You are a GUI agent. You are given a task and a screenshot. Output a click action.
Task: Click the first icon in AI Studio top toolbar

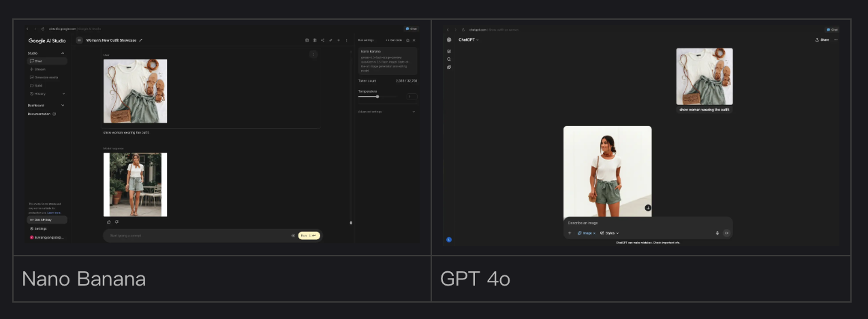[307, 40]
